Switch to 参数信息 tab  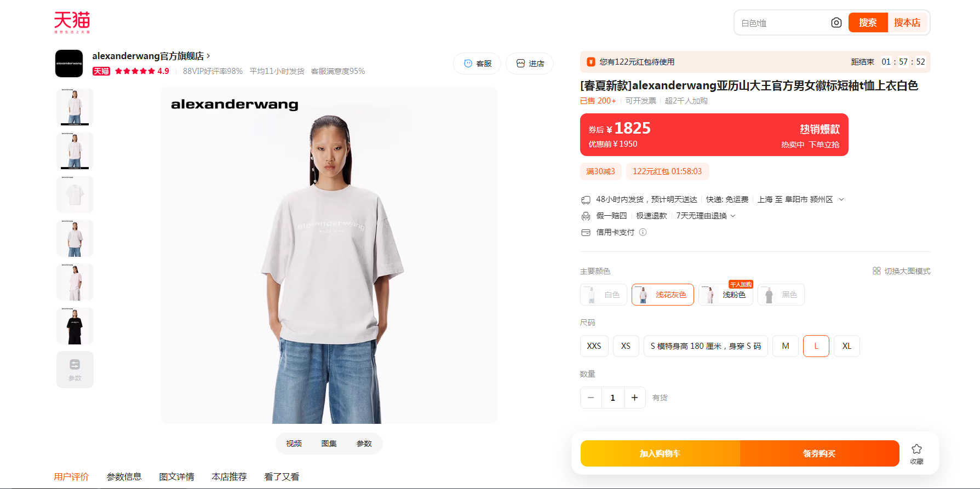[124, 476]
